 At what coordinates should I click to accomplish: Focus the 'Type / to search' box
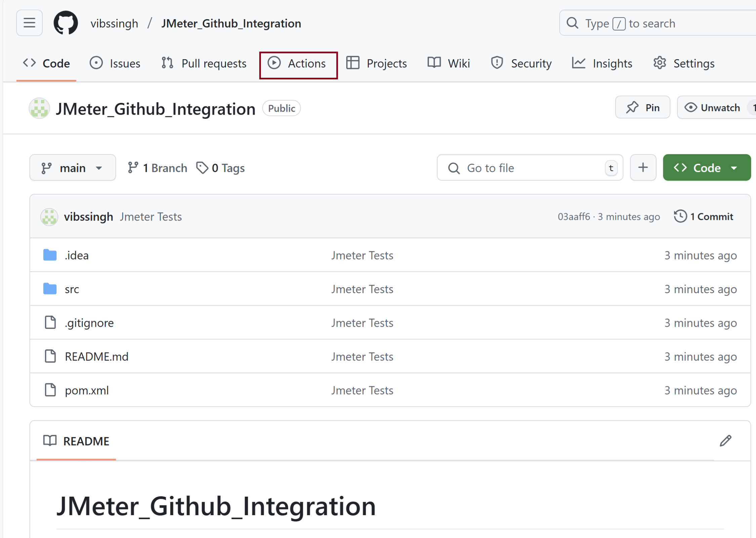[658, 23]
